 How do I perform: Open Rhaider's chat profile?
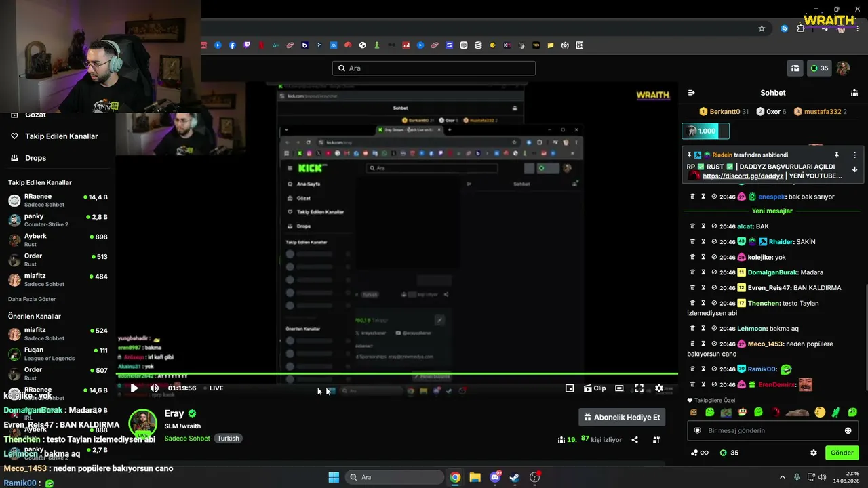(x=782, y=242)
